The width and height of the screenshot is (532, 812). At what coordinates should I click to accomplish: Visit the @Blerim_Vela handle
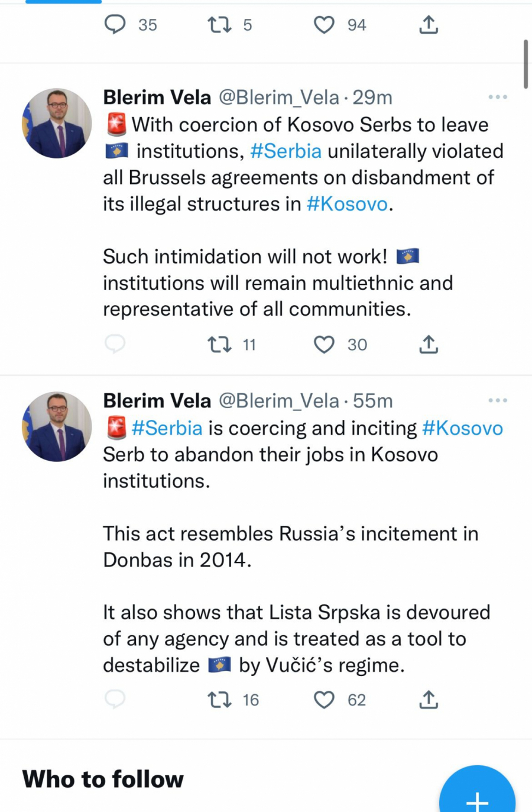(x=281, y=98)
